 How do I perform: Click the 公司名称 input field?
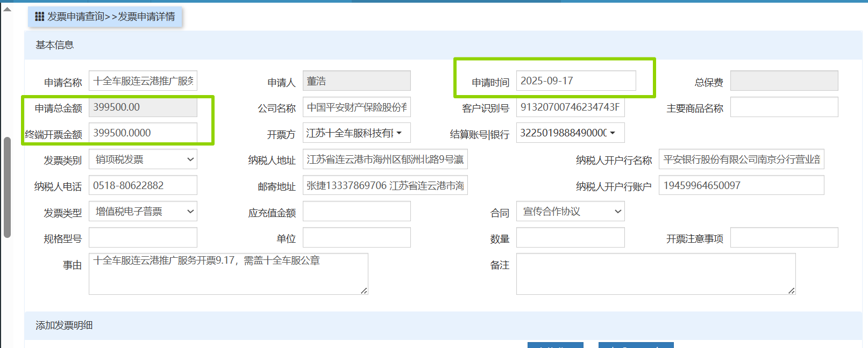coord(357,107)
